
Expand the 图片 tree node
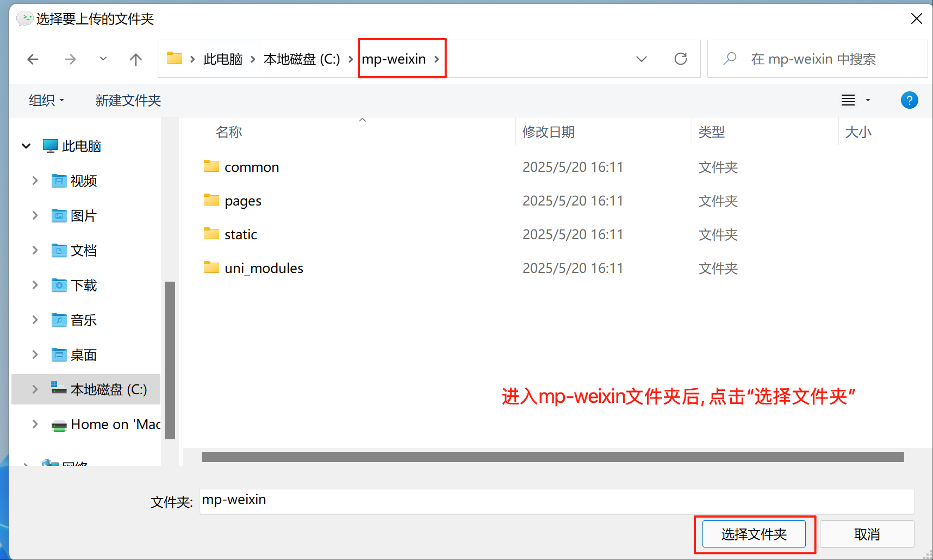pos(35,215)
